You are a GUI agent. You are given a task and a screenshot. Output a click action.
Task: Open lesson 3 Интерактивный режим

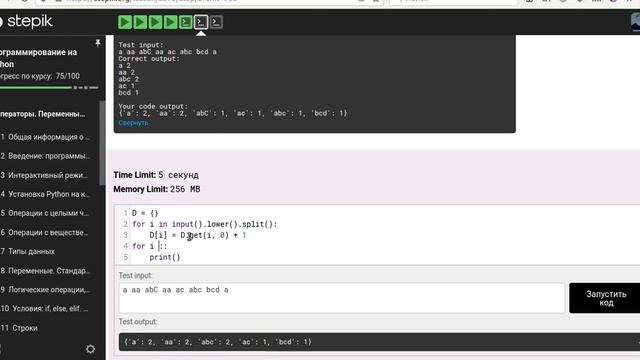tap(44, 175)
